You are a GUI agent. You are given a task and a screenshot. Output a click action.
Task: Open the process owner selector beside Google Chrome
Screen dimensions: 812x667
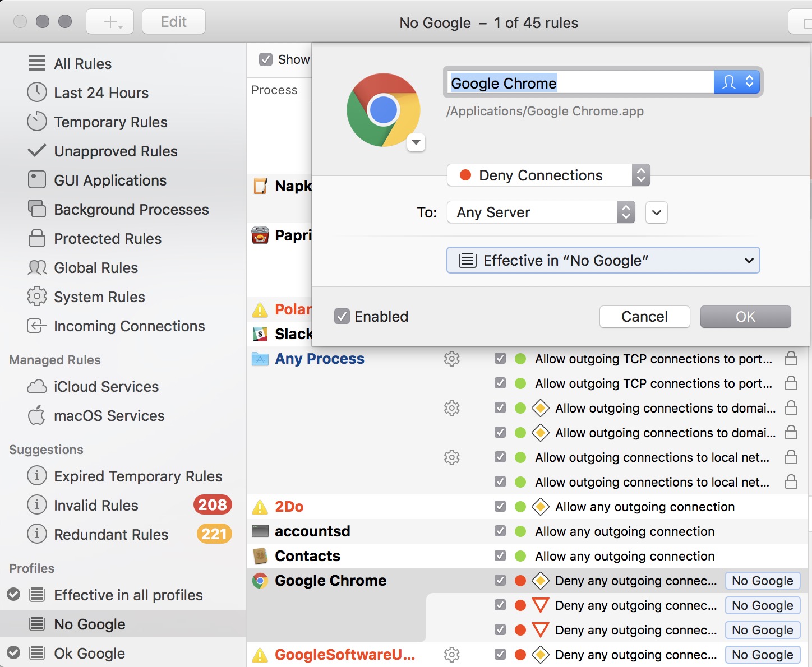737,82
